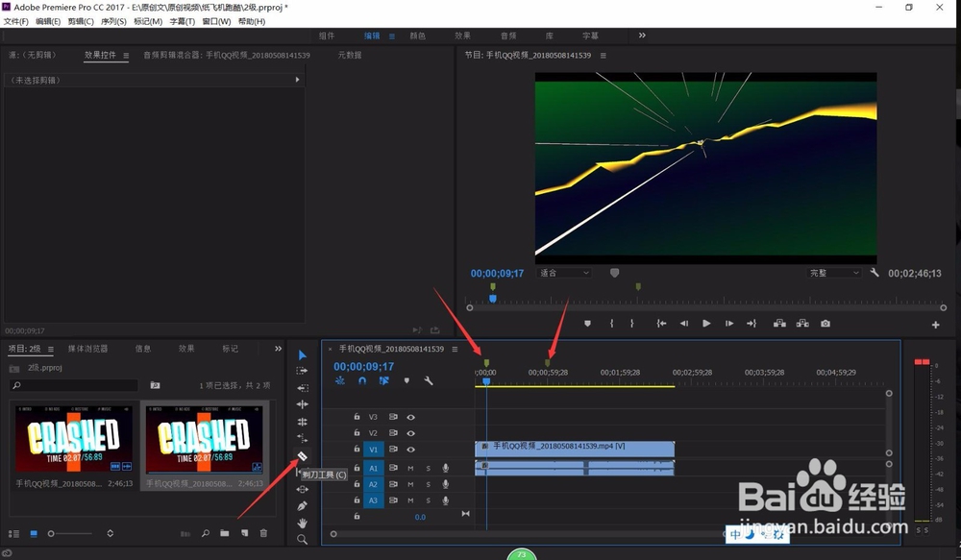Click New Item icon in Project panel
The height and width of the screenshot is (560, 961).
point(244,533)
